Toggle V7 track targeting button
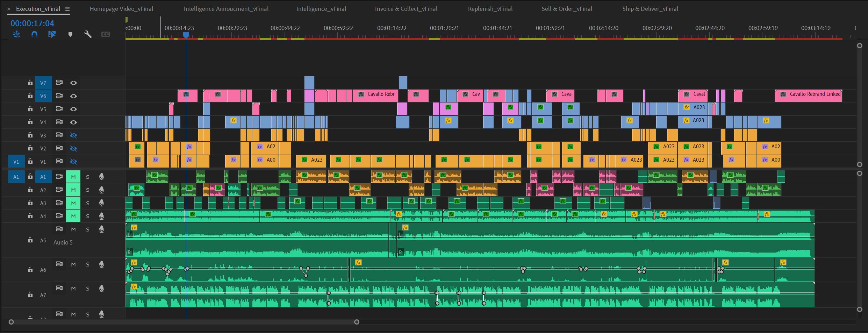 tap(43, 83)
